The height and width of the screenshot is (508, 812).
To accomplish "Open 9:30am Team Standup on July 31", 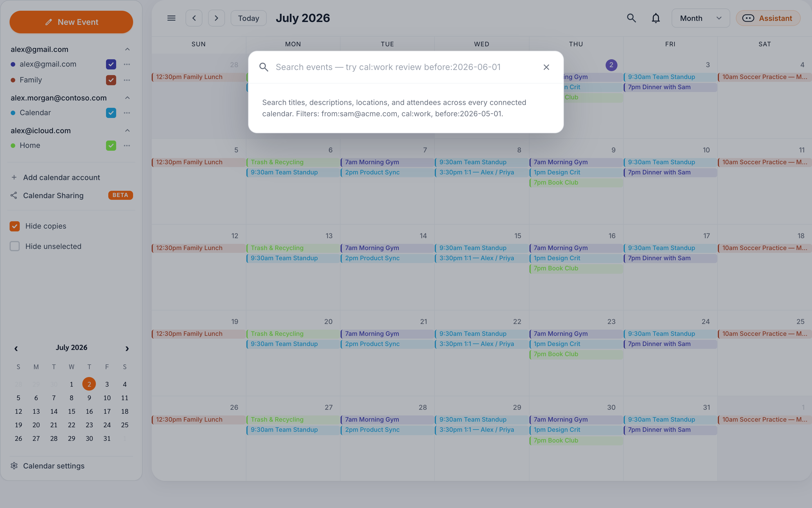I will [670, 420].
